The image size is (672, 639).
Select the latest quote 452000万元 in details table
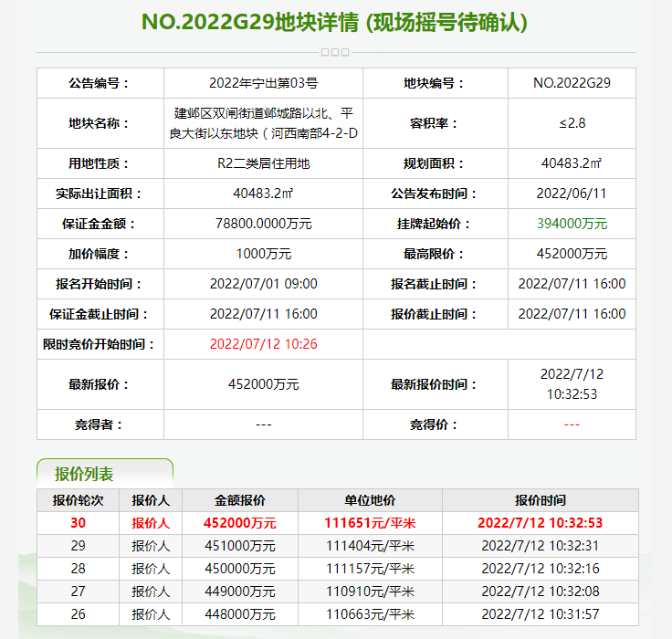[x=264, y=384]
